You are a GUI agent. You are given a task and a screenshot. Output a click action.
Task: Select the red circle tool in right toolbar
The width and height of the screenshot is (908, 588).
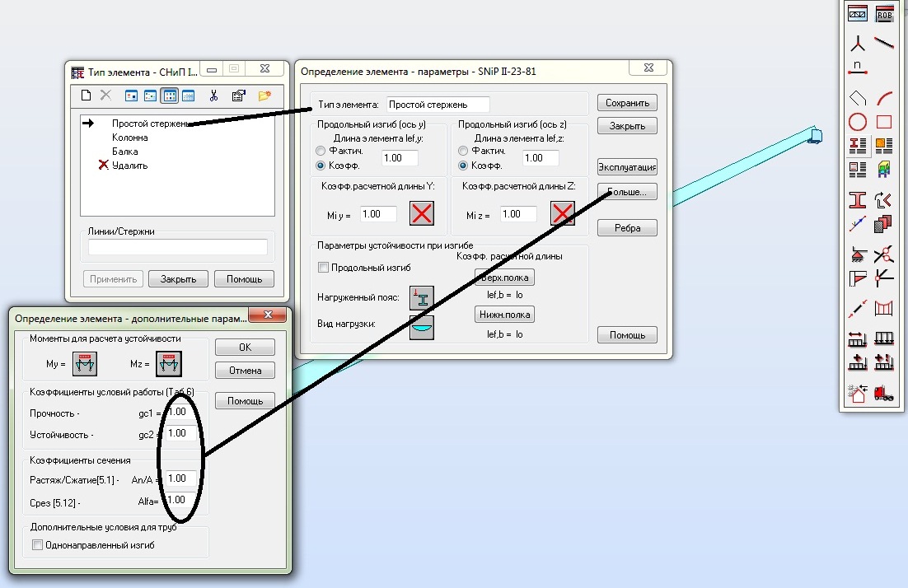click(x=858, y=122)
